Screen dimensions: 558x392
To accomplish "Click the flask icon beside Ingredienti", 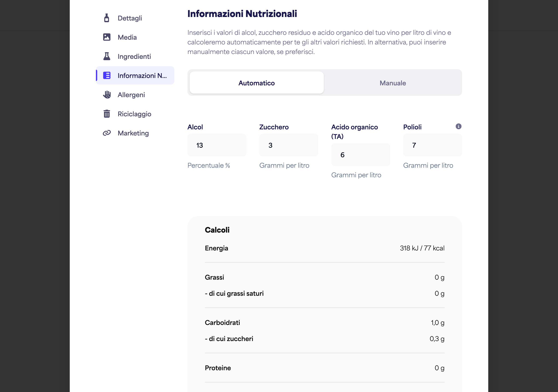I will [107, 56].
